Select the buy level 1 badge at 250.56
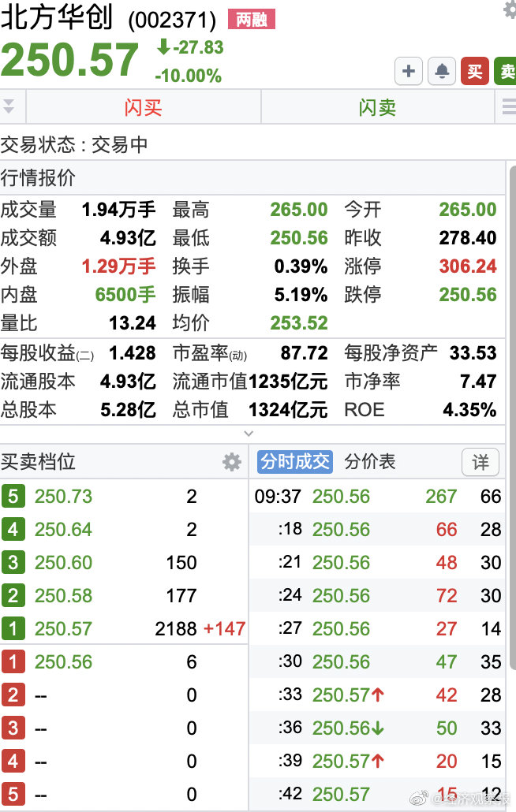 [13, 662]
